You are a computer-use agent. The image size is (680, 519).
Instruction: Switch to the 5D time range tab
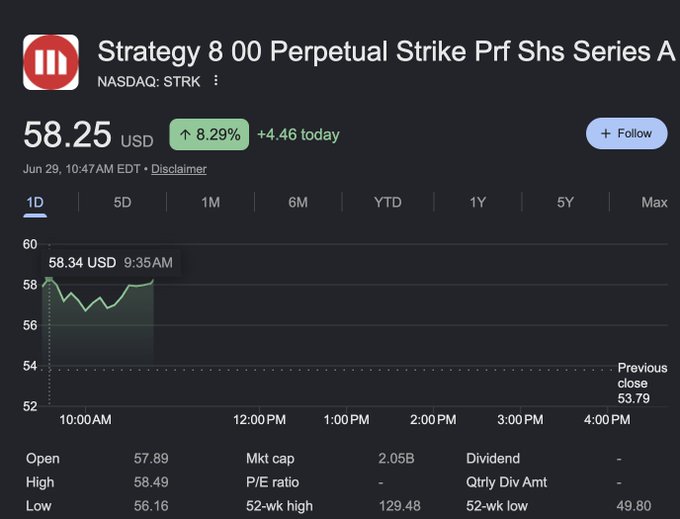(x=122, y=202)
